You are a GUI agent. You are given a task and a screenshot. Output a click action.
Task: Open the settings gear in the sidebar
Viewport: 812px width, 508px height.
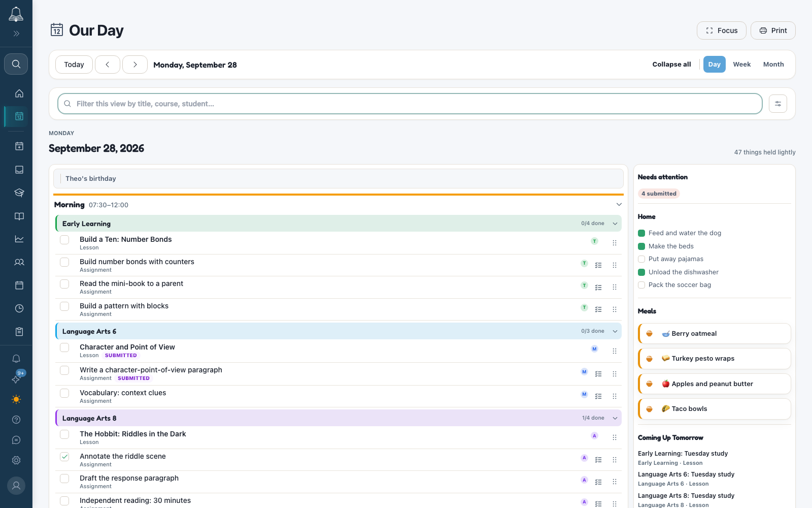[x=16, y=460]
